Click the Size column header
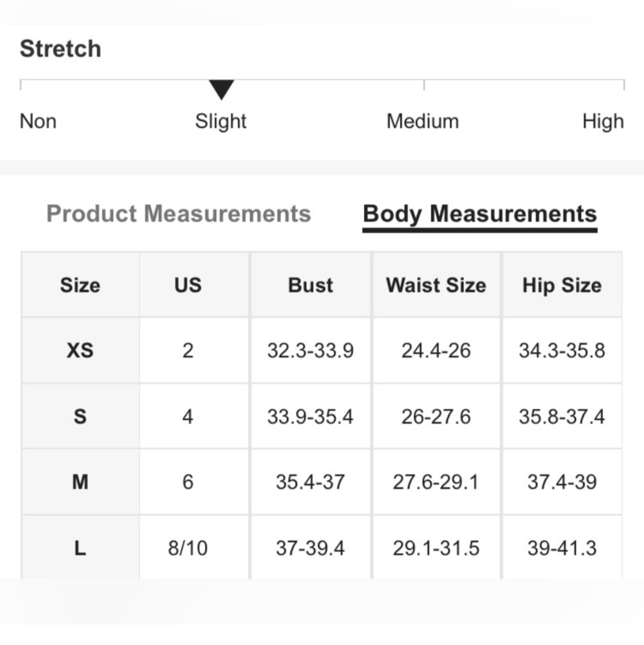The height and width of the screenshot is (645, 644). 80,285
